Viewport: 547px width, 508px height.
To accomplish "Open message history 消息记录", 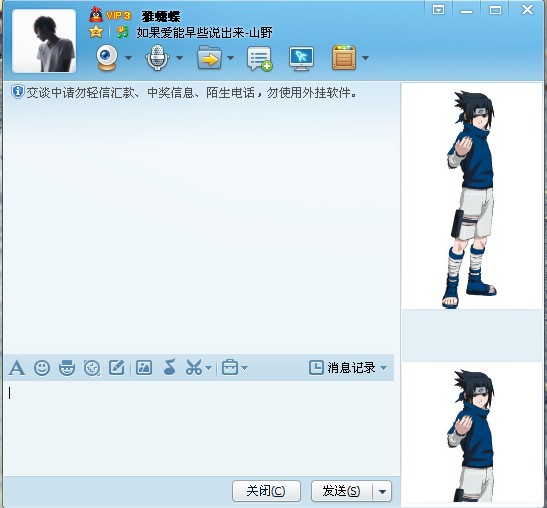I will click(342, 368).
